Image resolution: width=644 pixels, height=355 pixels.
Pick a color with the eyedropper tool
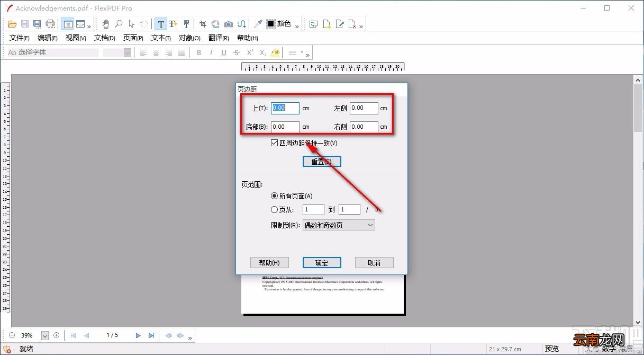(258, 24)
